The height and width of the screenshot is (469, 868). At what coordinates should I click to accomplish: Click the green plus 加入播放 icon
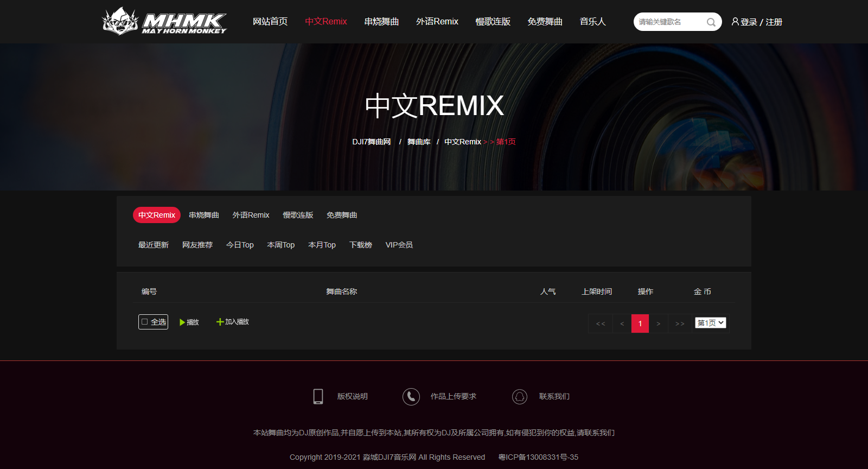[220, 322]
